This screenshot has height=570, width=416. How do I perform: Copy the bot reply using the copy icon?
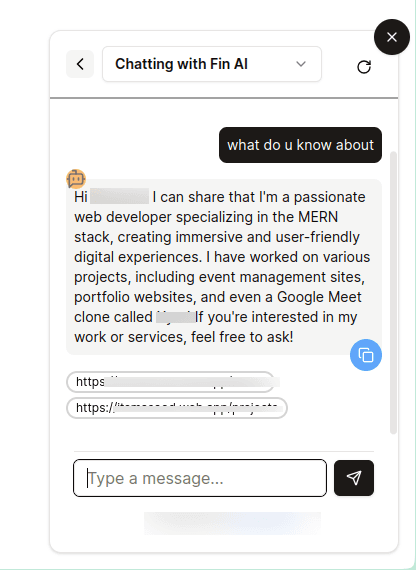[366, 355]
